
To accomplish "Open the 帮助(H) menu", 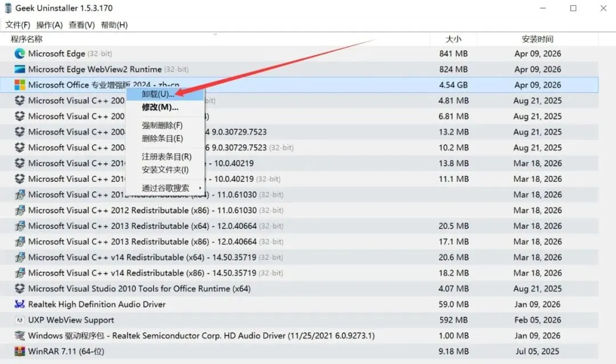I will 114,24.
